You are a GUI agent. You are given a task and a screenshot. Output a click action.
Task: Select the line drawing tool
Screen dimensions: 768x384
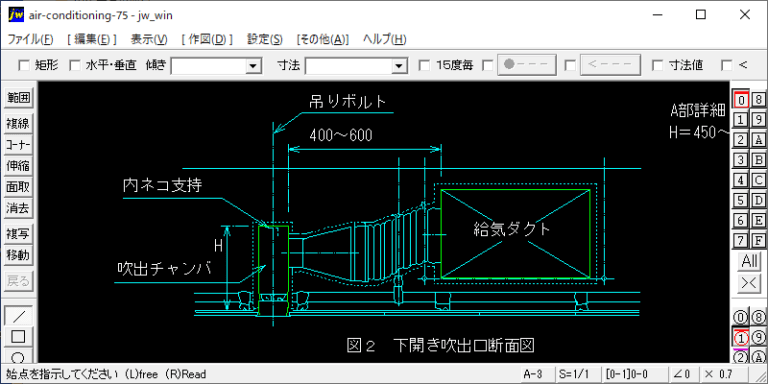pyautogui.click(x=18, y=316)
